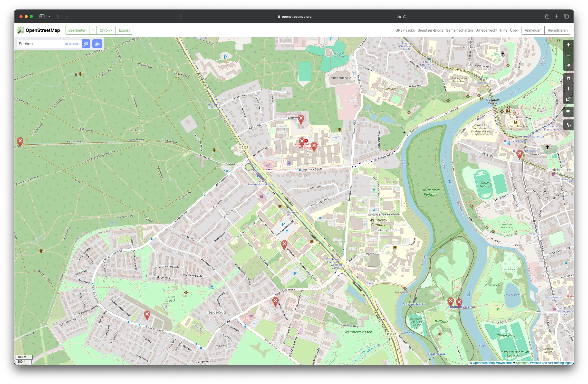
Task: Click the Registrieren button
Action: pos(557,30)
